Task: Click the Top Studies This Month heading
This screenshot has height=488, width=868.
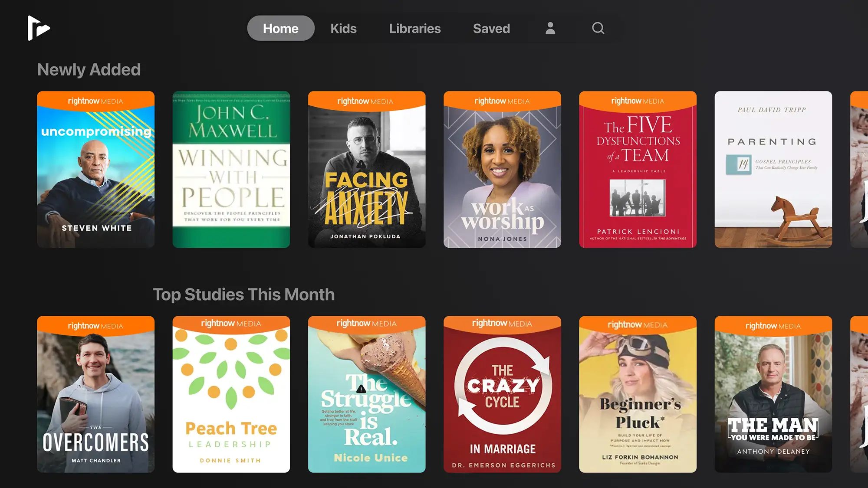Action: point(244,295)
